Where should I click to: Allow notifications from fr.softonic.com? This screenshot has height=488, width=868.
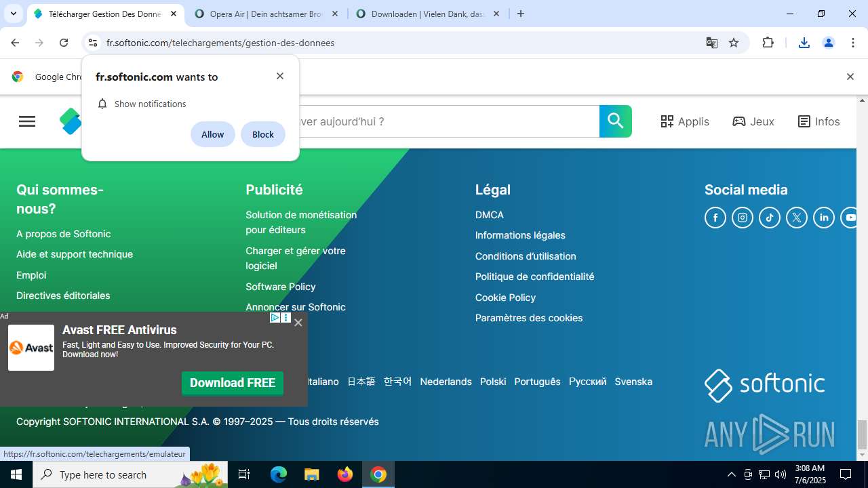pyautogui.click(x=212, y=134)
